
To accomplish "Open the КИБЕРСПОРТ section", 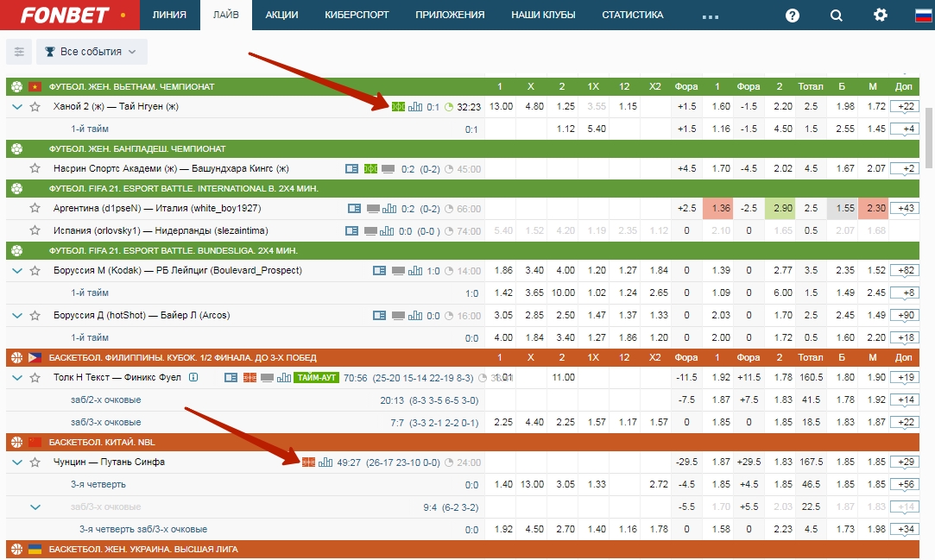I will [x=357, y=15].
